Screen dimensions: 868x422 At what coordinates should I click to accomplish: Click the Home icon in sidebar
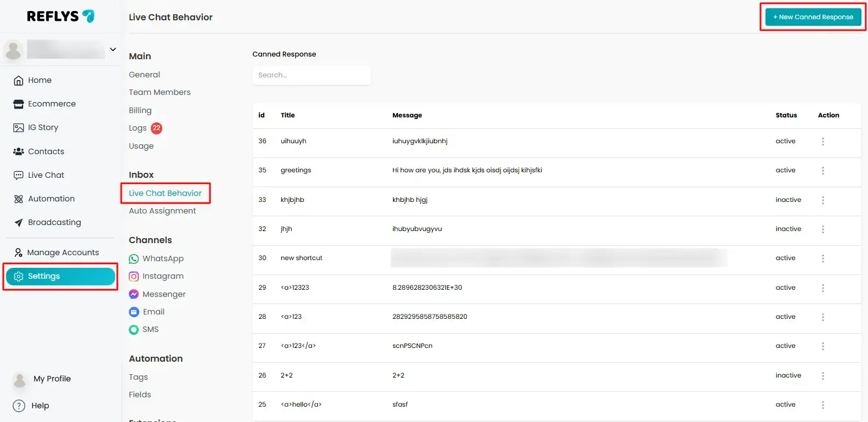(19, 81)
